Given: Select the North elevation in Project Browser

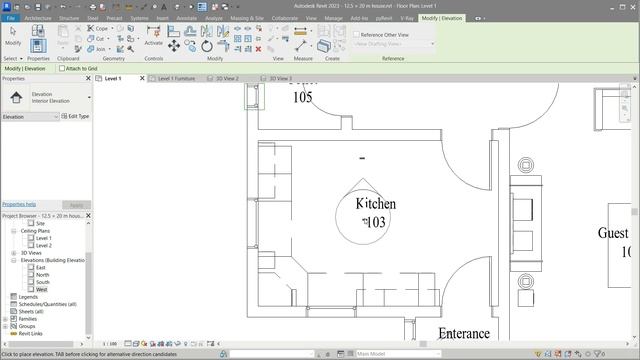Looking at the screenshot, I should [x=42, y=275].
